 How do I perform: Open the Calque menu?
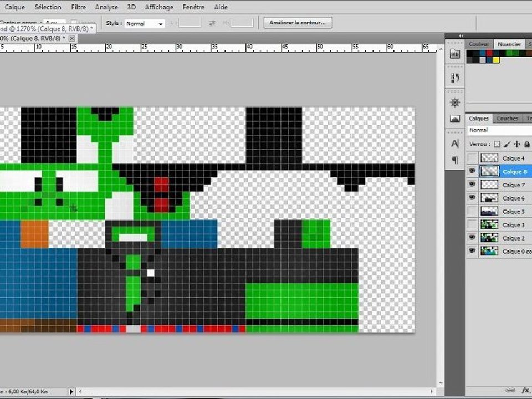15,7
